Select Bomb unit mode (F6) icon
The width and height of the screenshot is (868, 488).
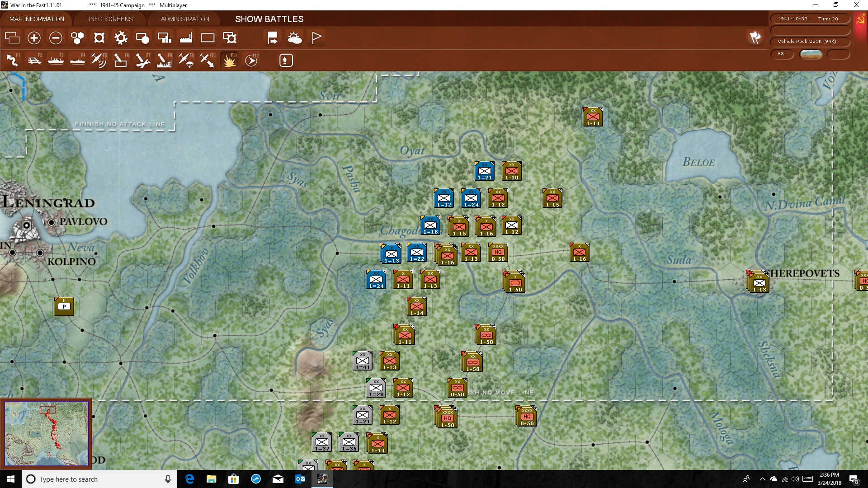[x=121, y=60]
